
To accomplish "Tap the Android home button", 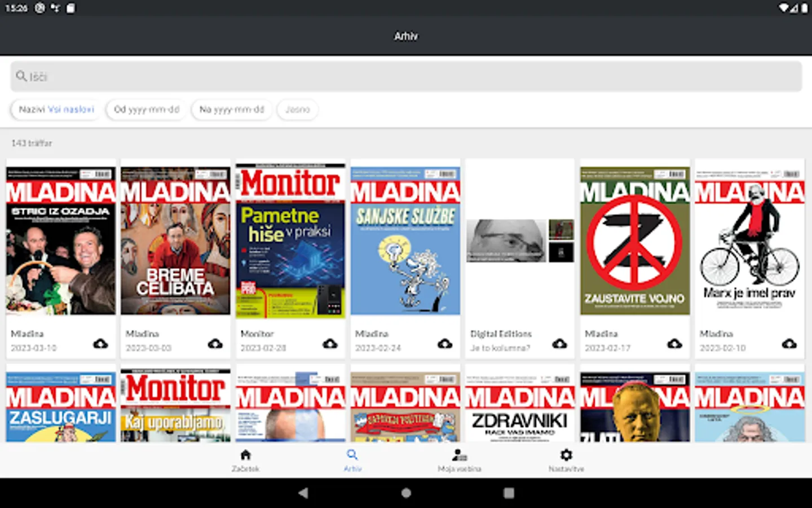I will tap(406, 493).
